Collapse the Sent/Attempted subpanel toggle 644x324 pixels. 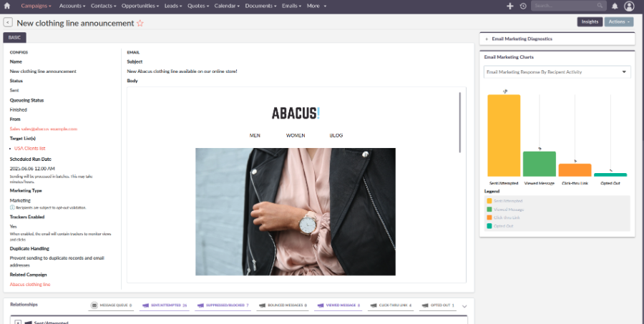[x=18, y=323]
